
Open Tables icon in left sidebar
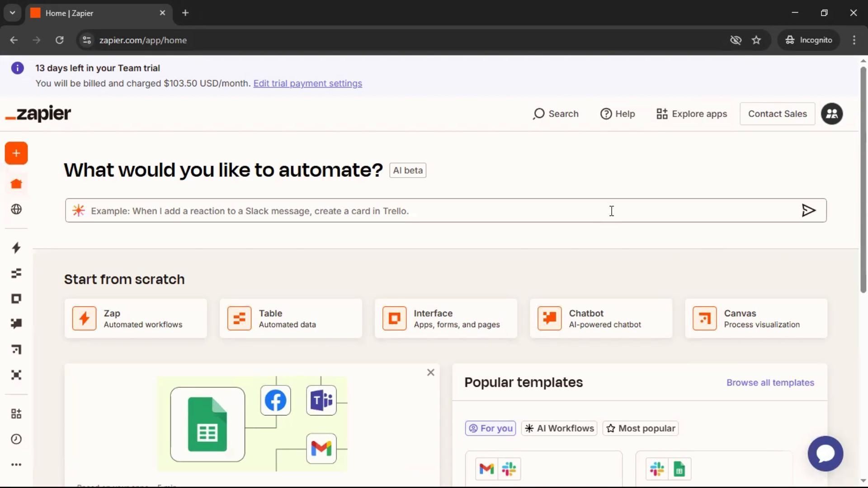(16, 273)
